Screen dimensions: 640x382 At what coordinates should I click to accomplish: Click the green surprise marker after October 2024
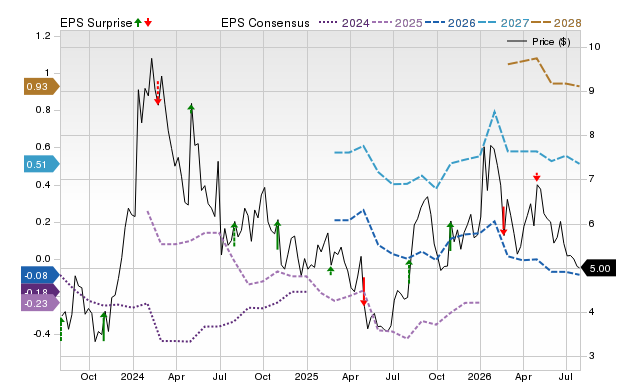[278, 235]
